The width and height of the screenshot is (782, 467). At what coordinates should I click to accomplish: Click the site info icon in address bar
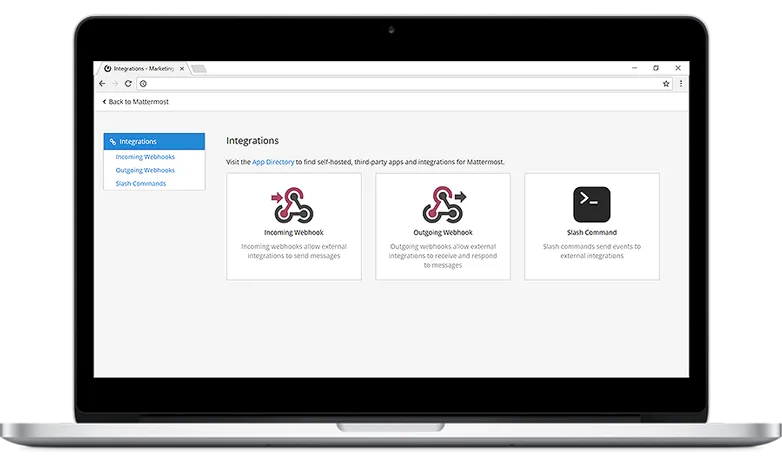point(143,84)
